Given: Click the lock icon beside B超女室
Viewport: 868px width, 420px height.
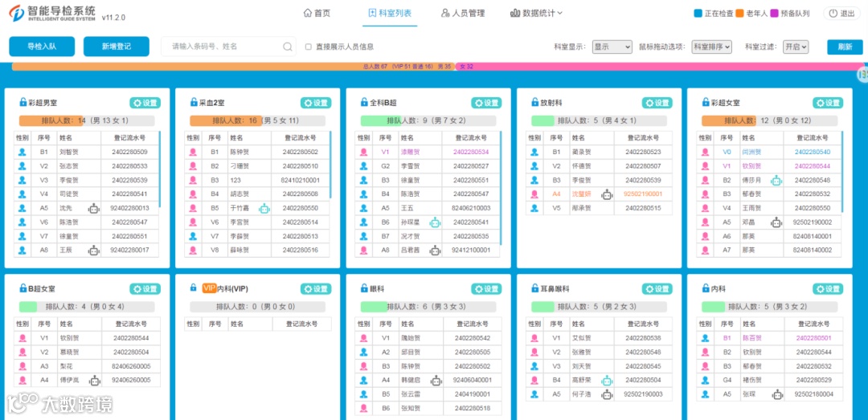Looking at the screenshot, I should 23,288.
